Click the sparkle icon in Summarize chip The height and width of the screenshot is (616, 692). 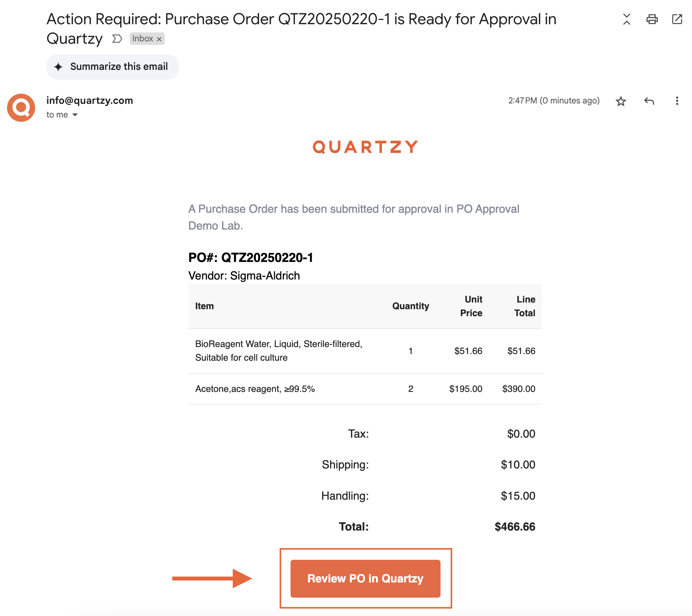pos(58,67)
